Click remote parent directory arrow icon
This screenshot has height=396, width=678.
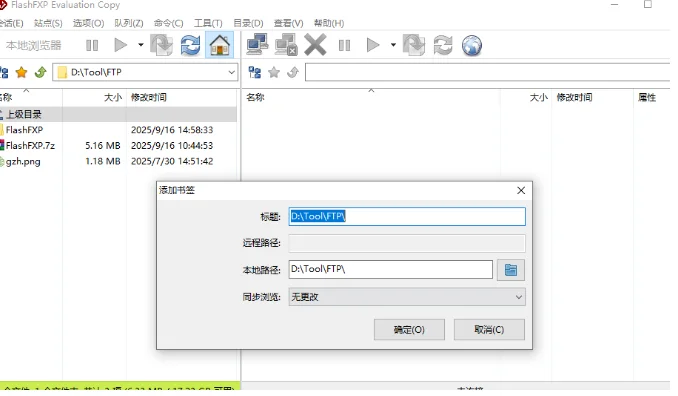293,72
